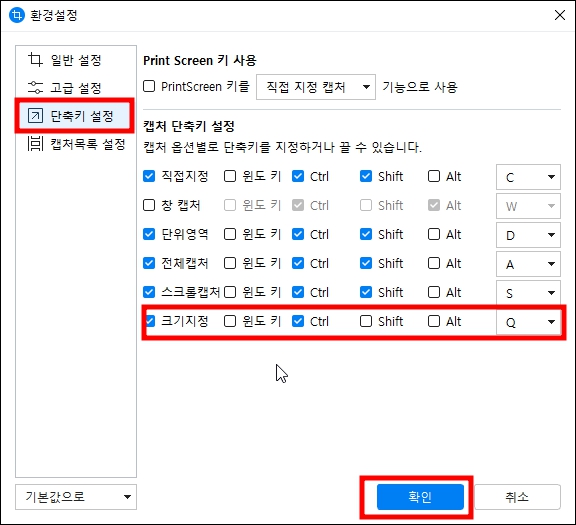Click the 확인 button
576x525 pixels.
420,497
